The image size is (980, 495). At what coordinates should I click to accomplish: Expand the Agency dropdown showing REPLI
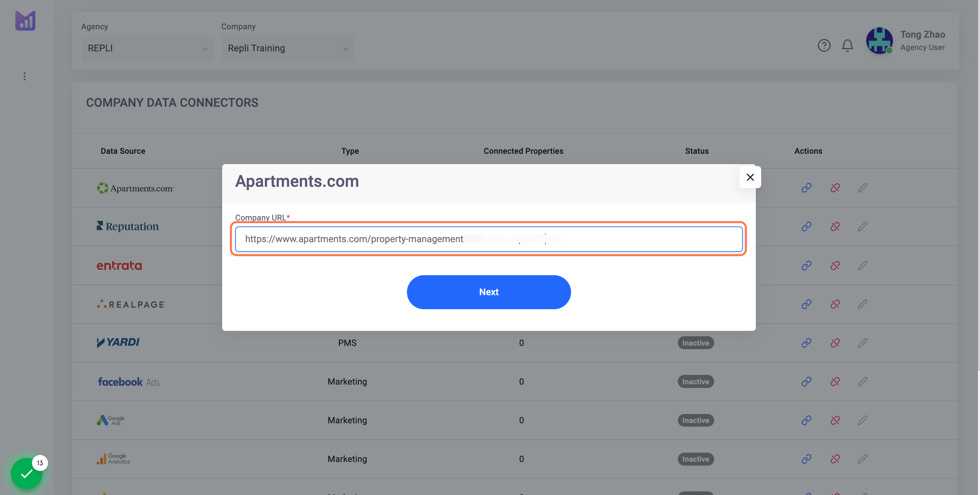[148, 48]
